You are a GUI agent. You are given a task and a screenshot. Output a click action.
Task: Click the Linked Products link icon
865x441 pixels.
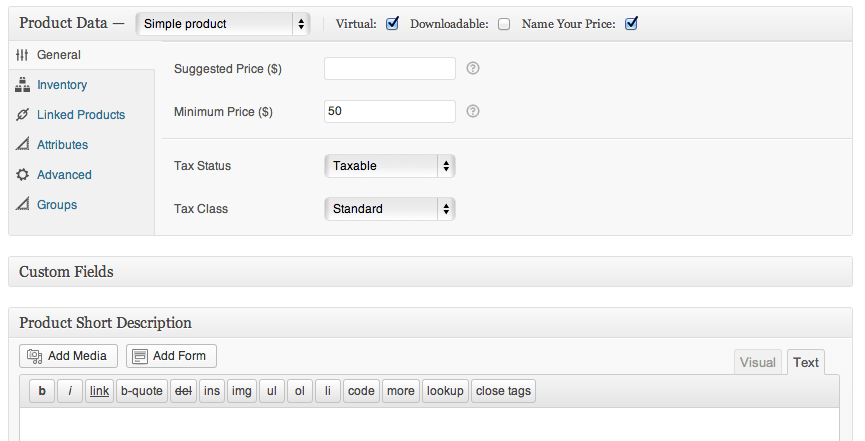coord(22,115)
